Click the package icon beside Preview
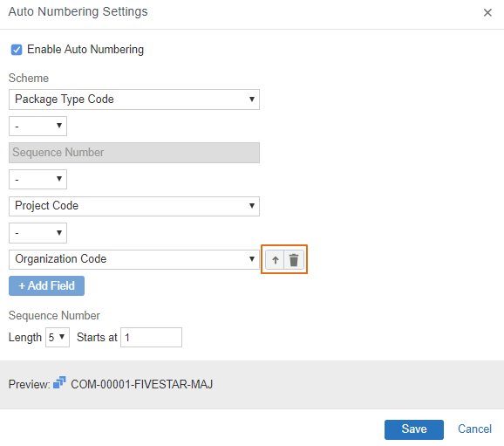The height and width of the screenshot is (446, 504). pyautogui.click(x=59, y=382)
